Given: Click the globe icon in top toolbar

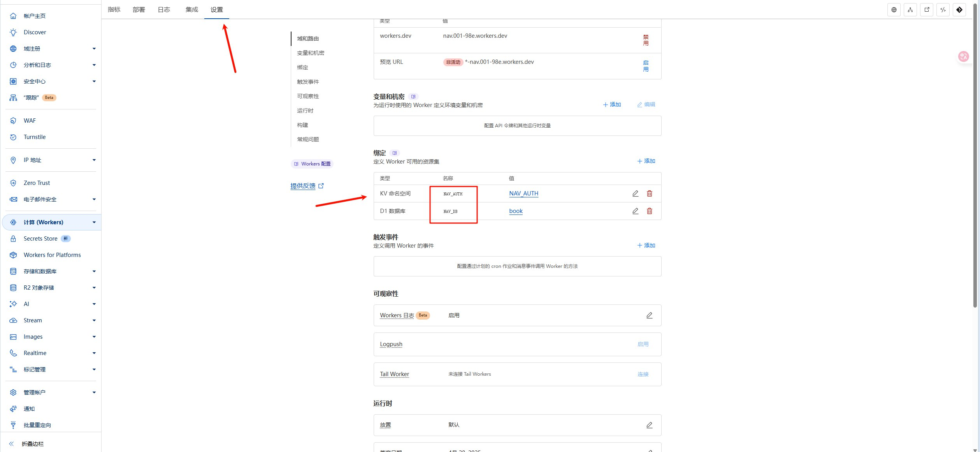Looking at the screenshot, I should (894, 10).
